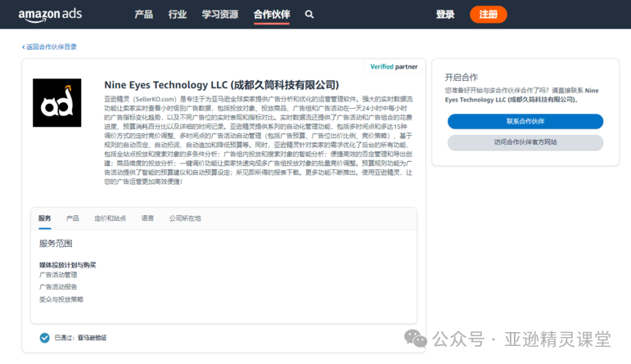Click the Amazon Ads logo
Screen dimensions: 631x364
pyautogui.click(x=50, y=15)
